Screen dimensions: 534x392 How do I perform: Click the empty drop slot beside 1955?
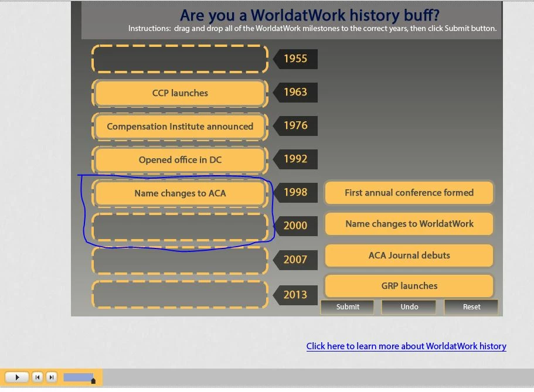[x=180, y=59]
